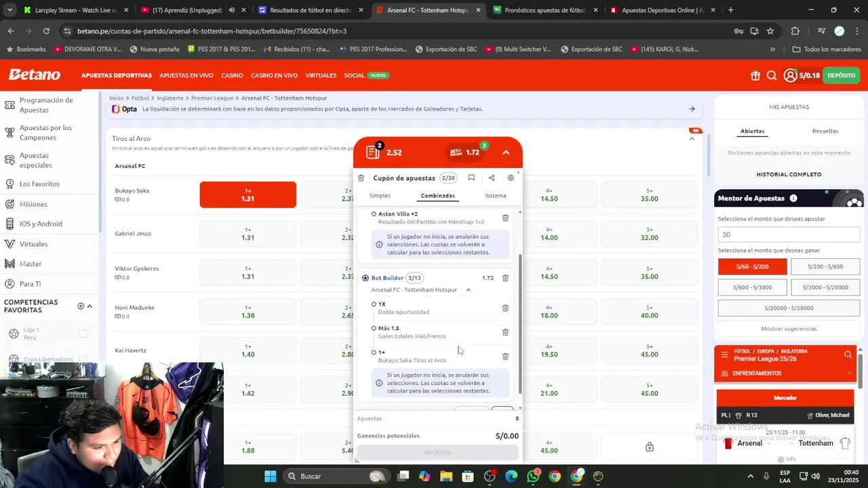Remove the Bukayo Saka 1+ shots pick
This screenshot has width=868, height=488.
click(x=505, y=356)
